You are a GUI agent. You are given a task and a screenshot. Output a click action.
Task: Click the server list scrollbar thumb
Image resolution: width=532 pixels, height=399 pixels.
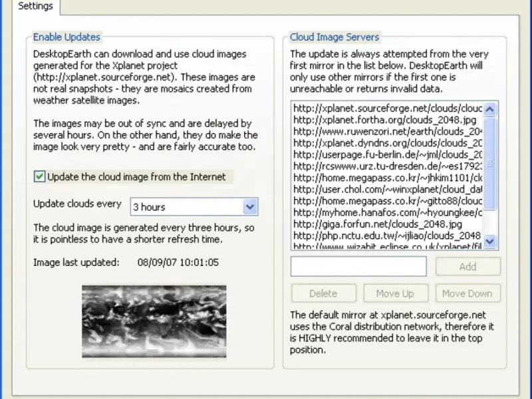[x=490, y=164]
